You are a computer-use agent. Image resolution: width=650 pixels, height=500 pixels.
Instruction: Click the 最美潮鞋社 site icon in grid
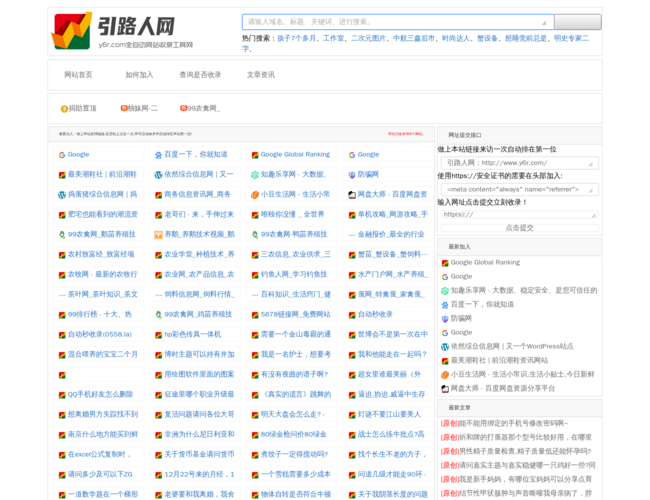click(62, 175)
